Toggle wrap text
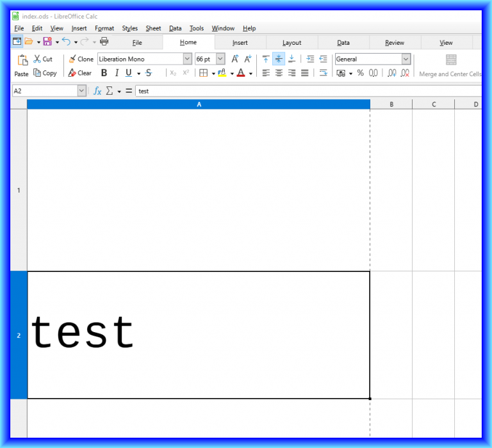 pyautogui.click(x=323, y=73)
